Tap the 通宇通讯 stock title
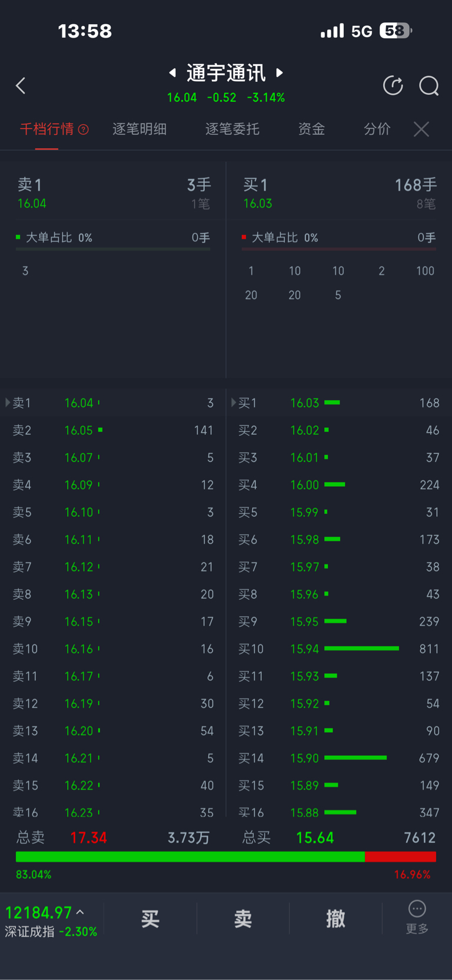The width and height of the screenshot is (452, 980). tap(226, 73)
